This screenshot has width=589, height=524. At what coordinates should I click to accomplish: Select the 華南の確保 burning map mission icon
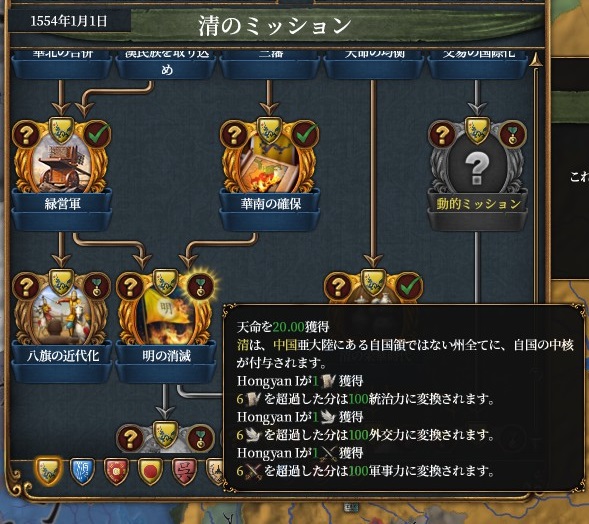270,163
